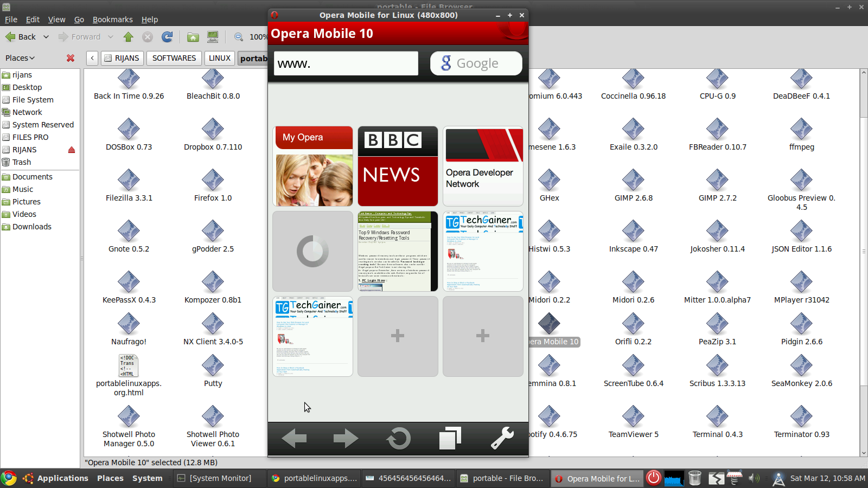Screen dimensions: 868x488
Task: Select SOFTWARES path button
Action: point(174,58)
